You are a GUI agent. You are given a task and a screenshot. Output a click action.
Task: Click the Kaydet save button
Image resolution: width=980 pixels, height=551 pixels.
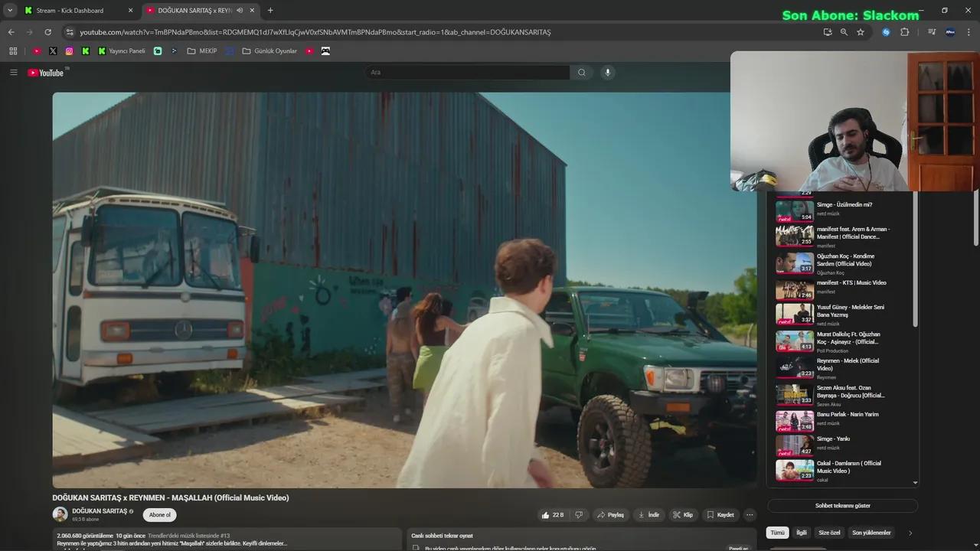pos(720,515)
